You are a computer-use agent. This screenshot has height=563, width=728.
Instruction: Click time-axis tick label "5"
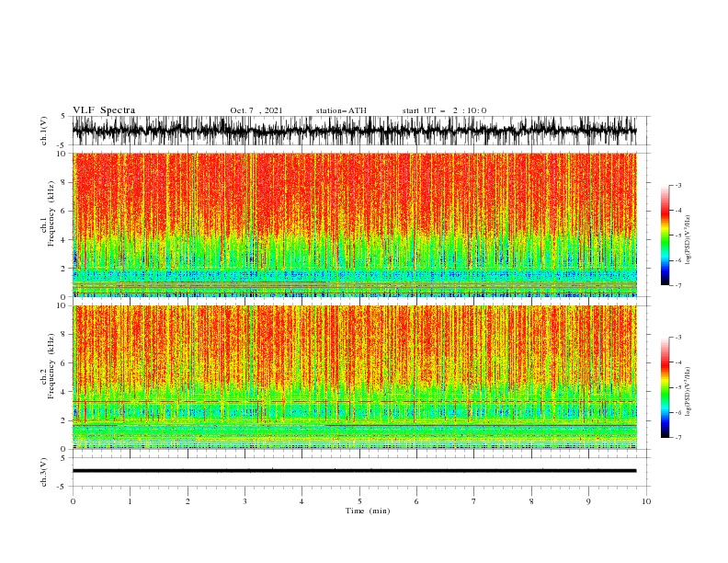pyautogui.click(x=359, y=501)
